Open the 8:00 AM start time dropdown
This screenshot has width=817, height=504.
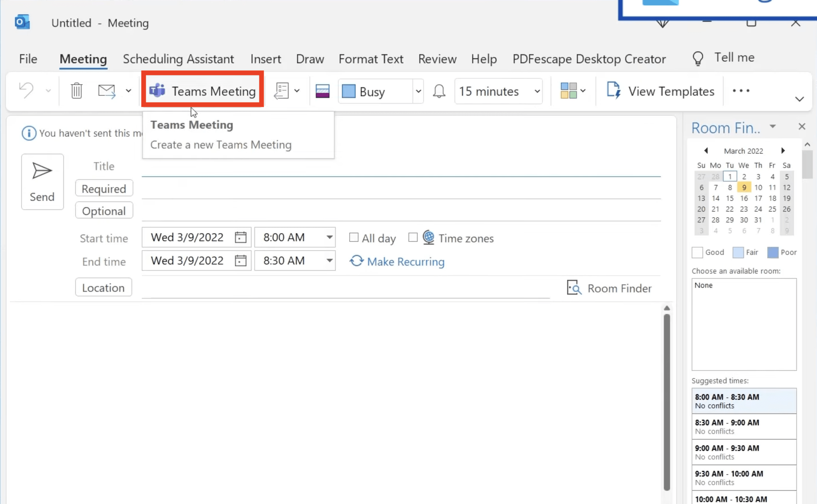click(x=329, y=237)
